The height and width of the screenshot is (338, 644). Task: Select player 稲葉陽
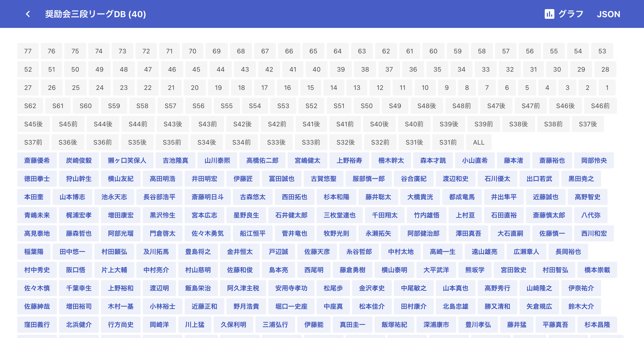click(34, 252)
